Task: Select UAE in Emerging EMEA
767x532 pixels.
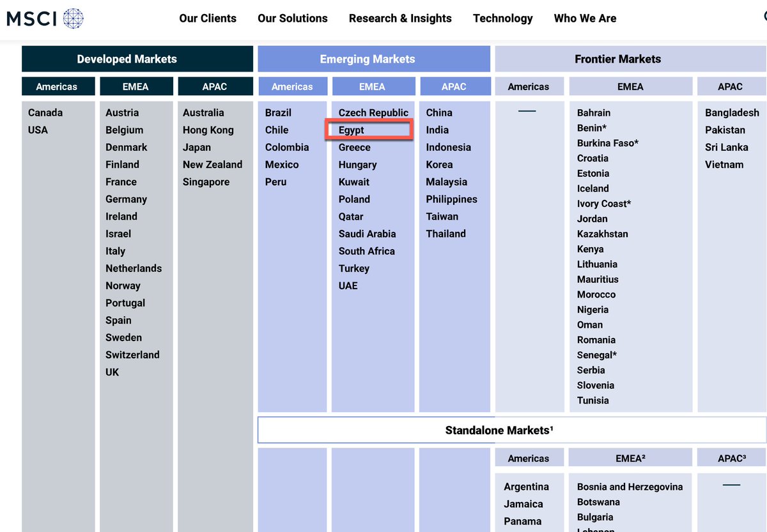Action: (x=348, y=285)
